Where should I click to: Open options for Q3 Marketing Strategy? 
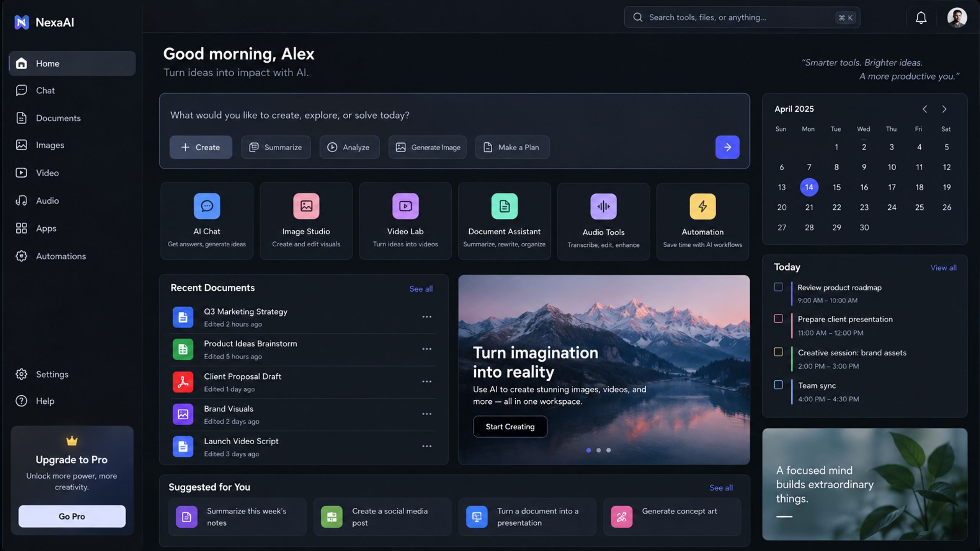tap(426, 317)
